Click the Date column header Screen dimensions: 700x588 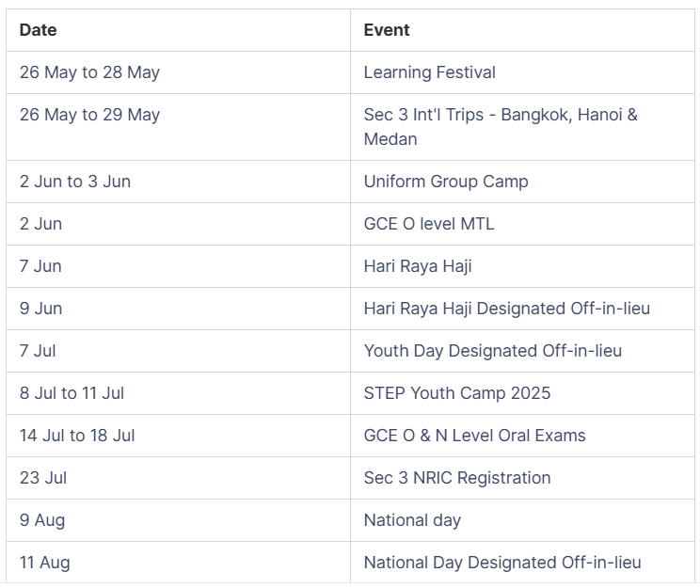click(x=38, y=30)
